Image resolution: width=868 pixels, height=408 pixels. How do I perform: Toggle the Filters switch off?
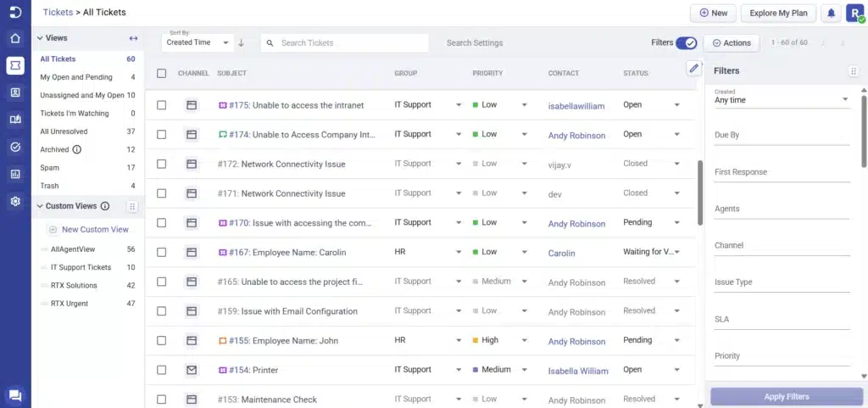point(687,42)
